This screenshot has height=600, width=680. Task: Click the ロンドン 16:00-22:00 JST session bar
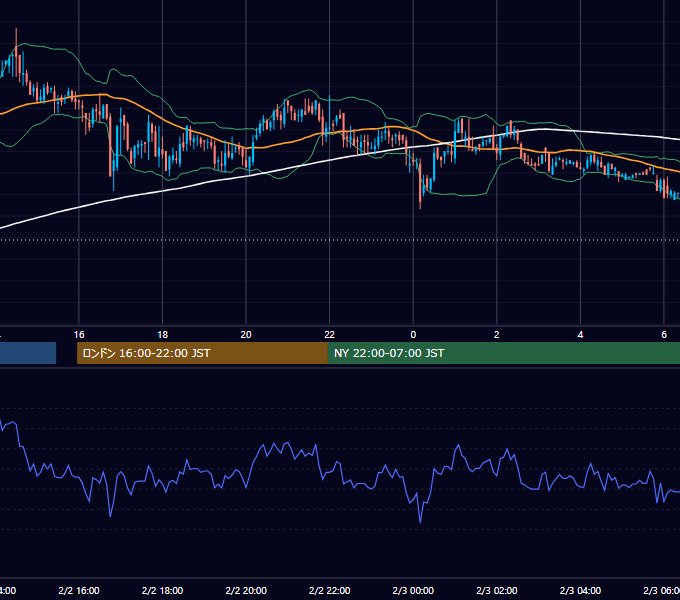pyautogui.click(x=202, y=353)
